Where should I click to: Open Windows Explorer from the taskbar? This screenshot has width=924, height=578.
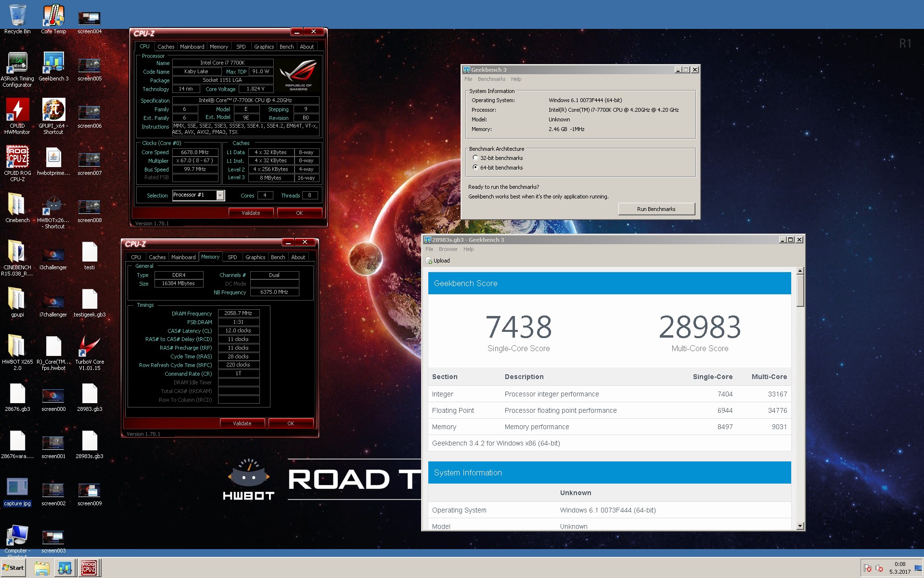pos(42,568)
